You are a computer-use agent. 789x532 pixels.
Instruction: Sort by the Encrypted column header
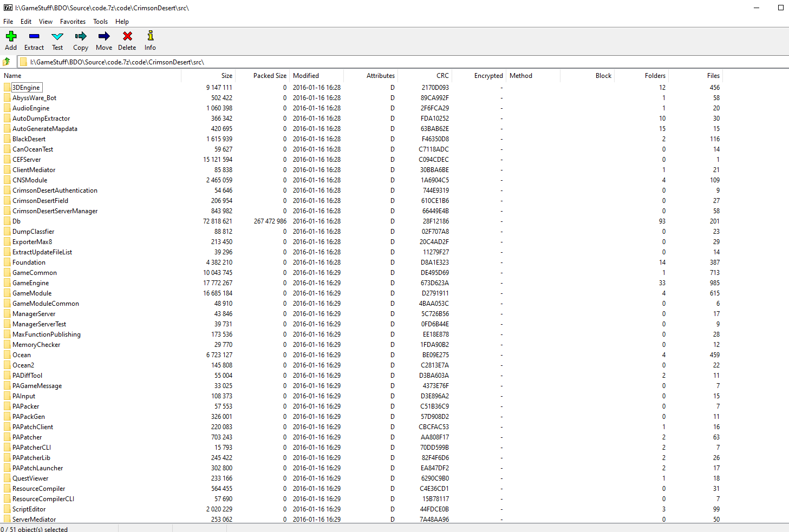point(479,76)
